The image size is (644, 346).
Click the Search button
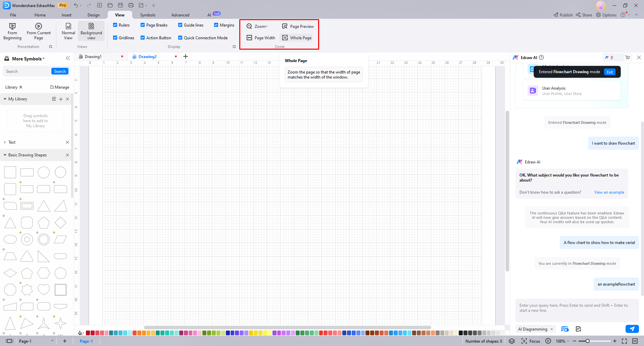tap(60, 71)
